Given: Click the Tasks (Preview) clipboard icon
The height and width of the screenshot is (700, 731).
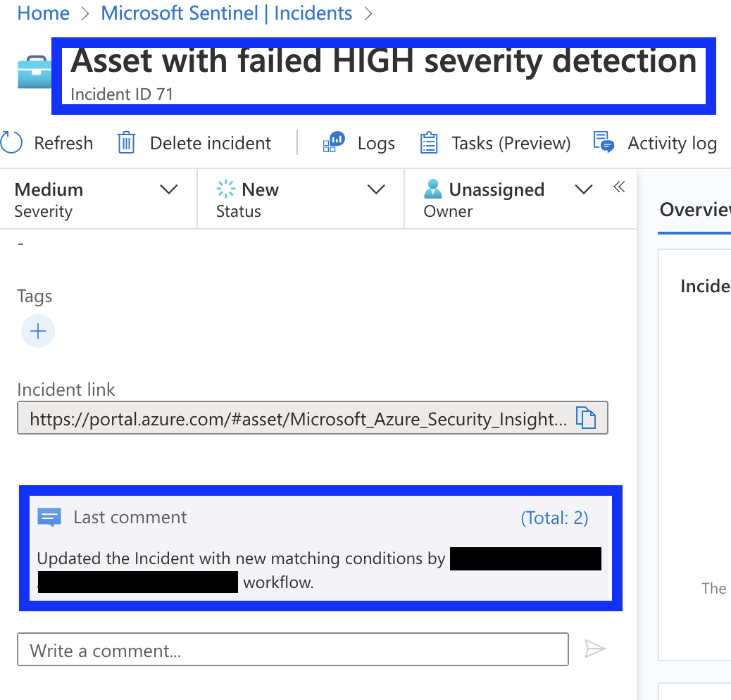Looking at the screenshot, I should pyautogui.click(x=428, y=143).
